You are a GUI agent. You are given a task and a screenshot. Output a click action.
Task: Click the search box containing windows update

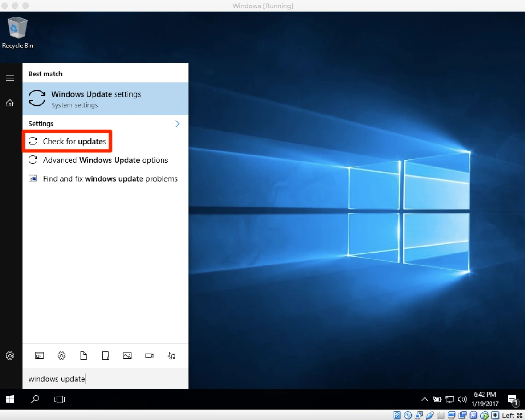(105, 379)
